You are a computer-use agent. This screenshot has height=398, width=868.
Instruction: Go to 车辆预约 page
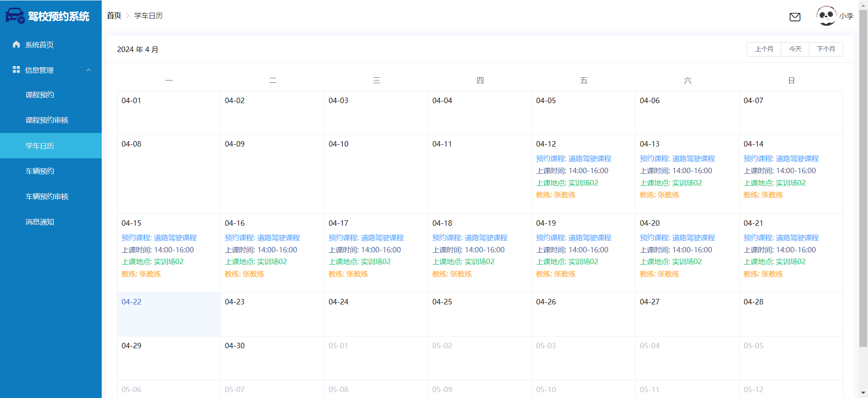40,171
